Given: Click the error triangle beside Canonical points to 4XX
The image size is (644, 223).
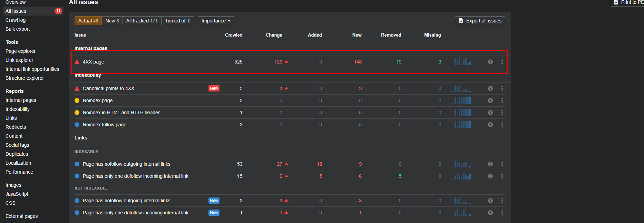Looking at the screenshot, I should (77, 88).
